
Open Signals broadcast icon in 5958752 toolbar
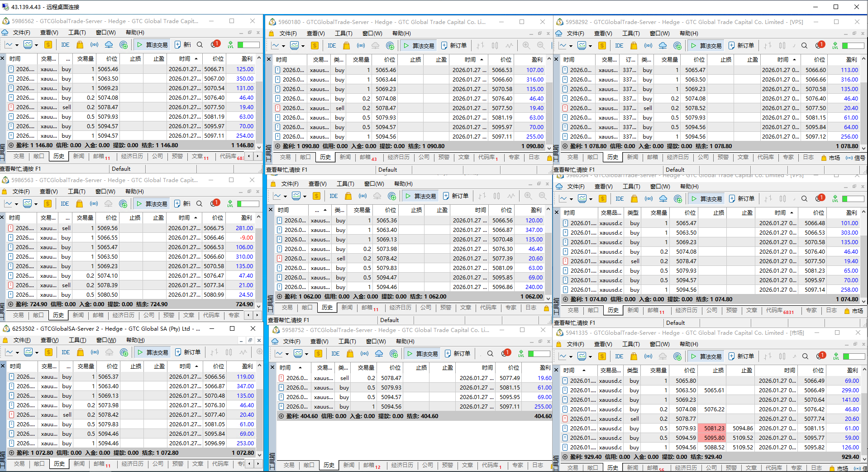click(364, 354)
